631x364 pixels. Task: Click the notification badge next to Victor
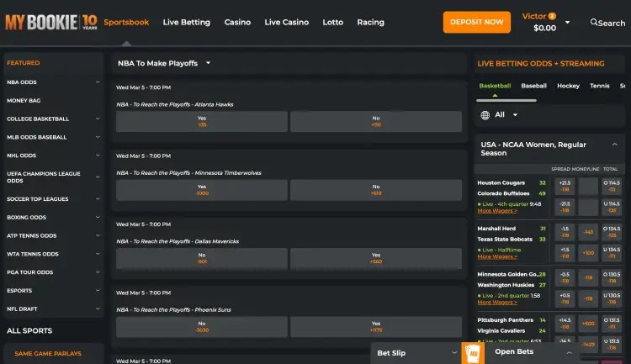coord(553,16)
